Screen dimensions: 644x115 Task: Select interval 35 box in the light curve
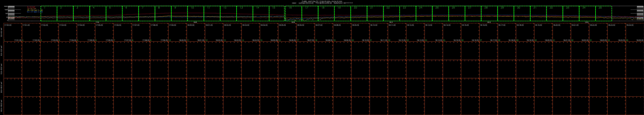604,14
